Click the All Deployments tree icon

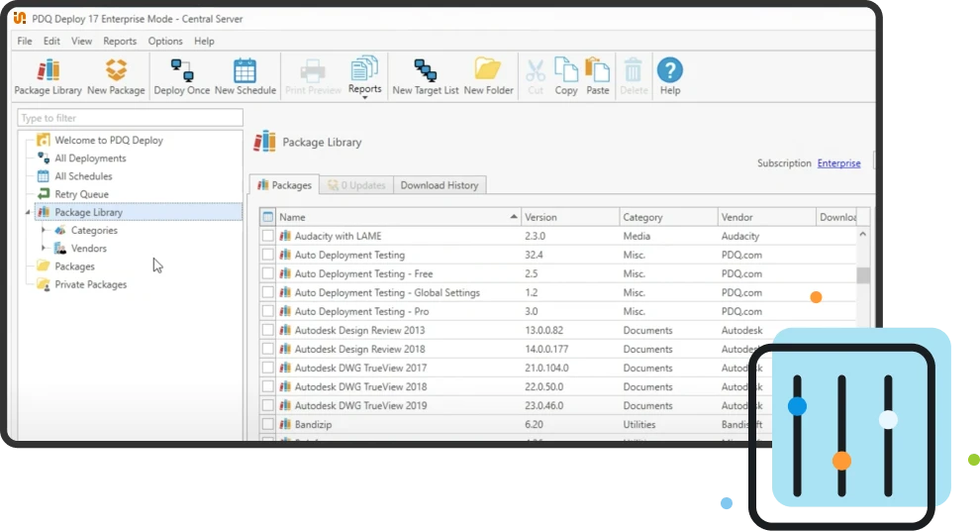click(44, 158)
